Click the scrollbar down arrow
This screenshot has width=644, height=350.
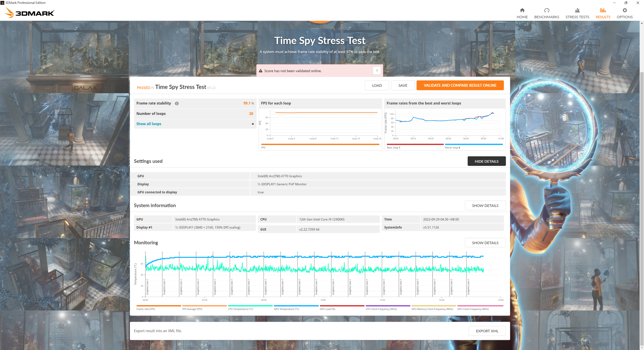642,347
